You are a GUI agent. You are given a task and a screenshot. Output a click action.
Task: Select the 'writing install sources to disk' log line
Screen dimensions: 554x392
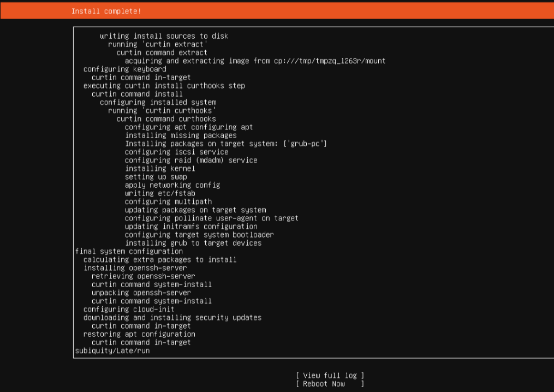(164, 36)
